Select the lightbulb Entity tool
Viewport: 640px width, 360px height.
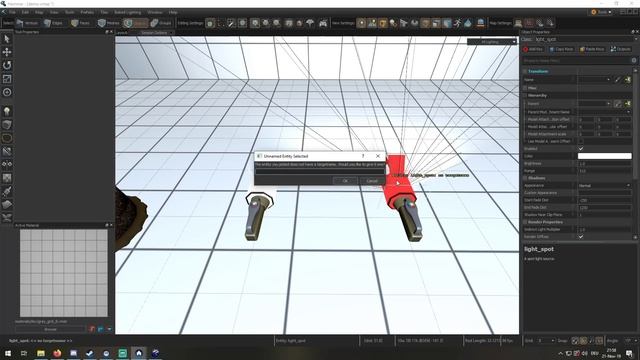click(x=7, y=111)
